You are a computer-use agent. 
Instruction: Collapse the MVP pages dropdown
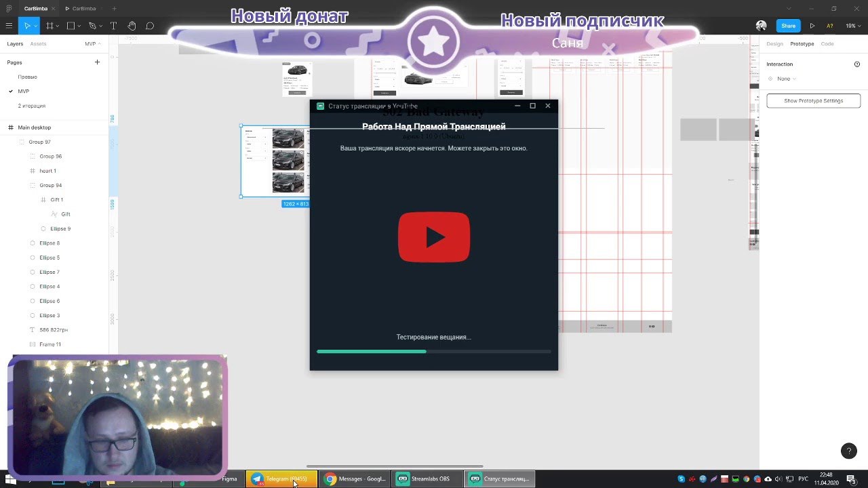(x=92, y=43)
